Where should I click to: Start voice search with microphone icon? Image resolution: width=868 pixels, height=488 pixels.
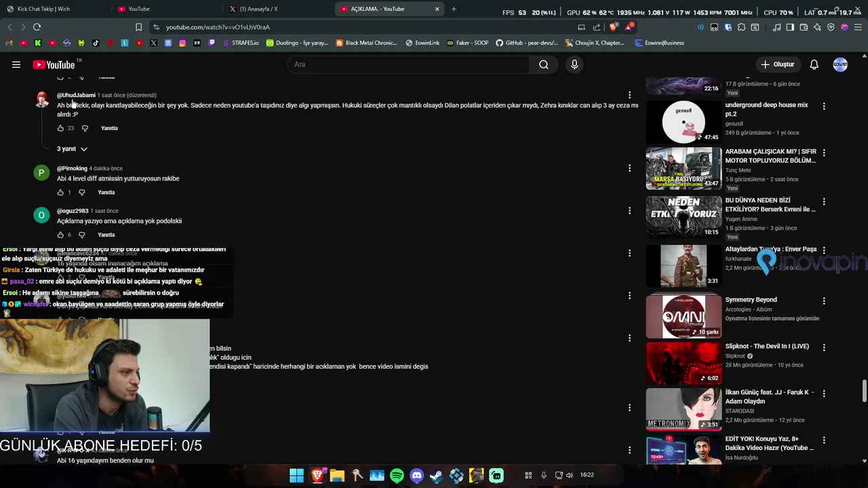point(574,64)
